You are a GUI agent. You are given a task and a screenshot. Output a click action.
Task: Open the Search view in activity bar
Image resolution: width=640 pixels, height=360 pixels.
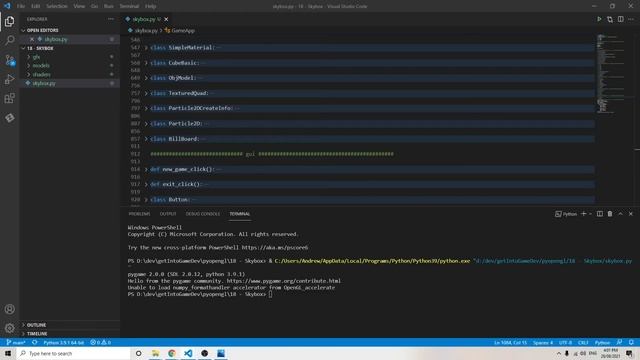tap(9, 40)
